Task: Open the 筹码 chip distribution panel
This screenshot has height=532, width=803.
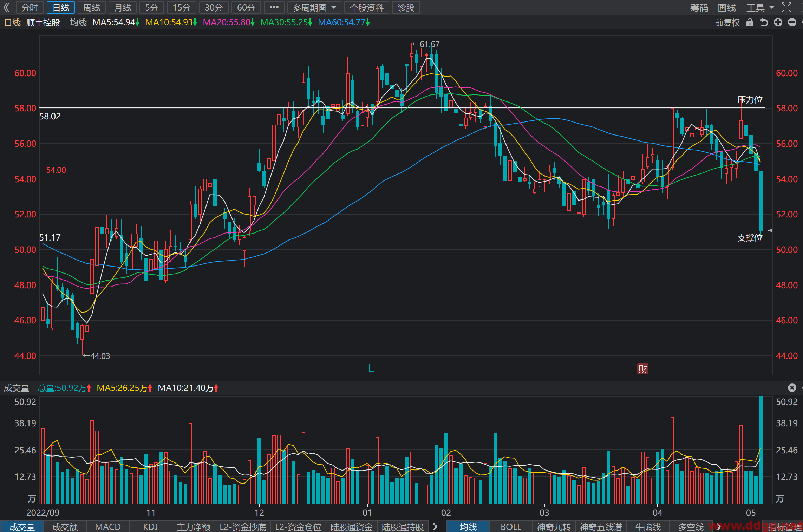Action: click(x=699, y=7)
